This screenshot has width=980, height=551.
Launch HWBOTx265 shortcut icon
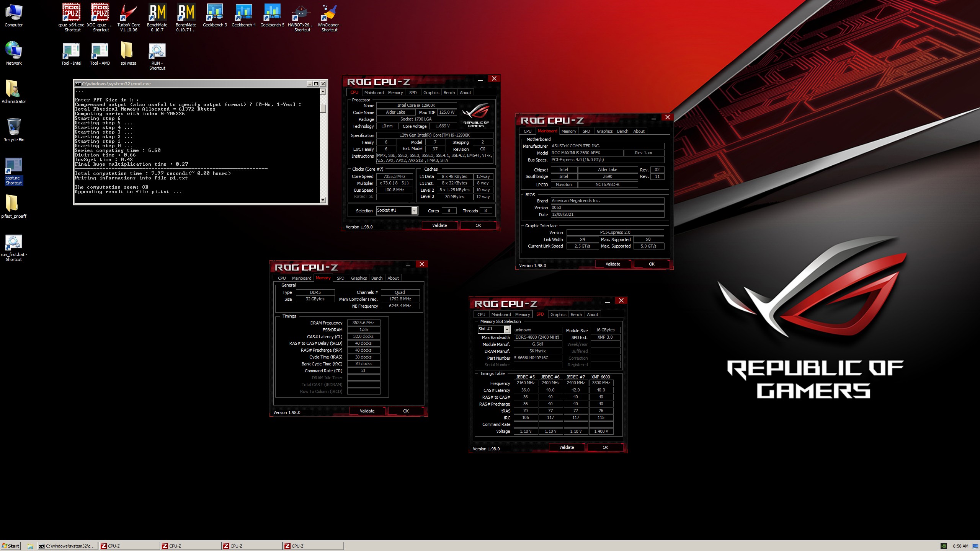[x=301, y=17]
